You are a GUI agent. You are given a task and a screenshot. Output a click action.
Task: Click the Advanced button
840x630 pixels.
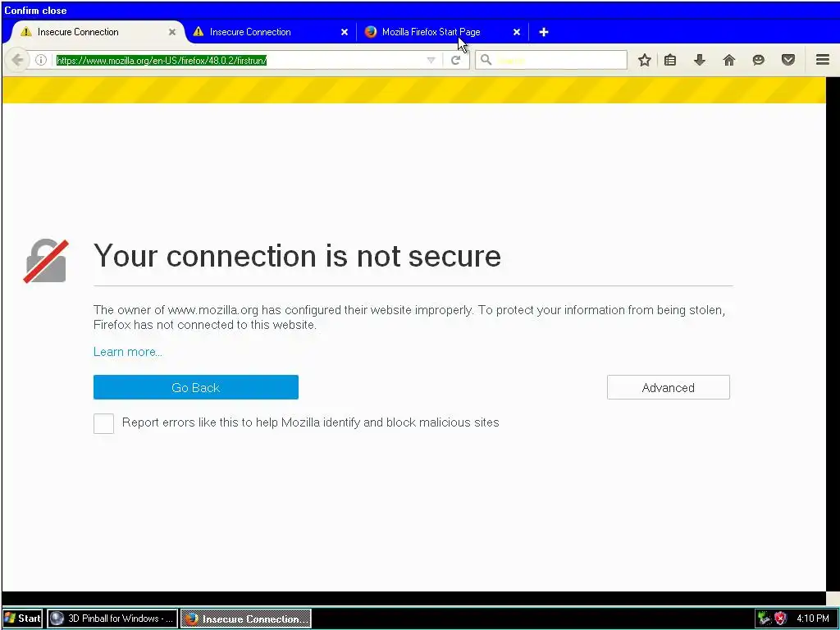(x=668, y=387)
